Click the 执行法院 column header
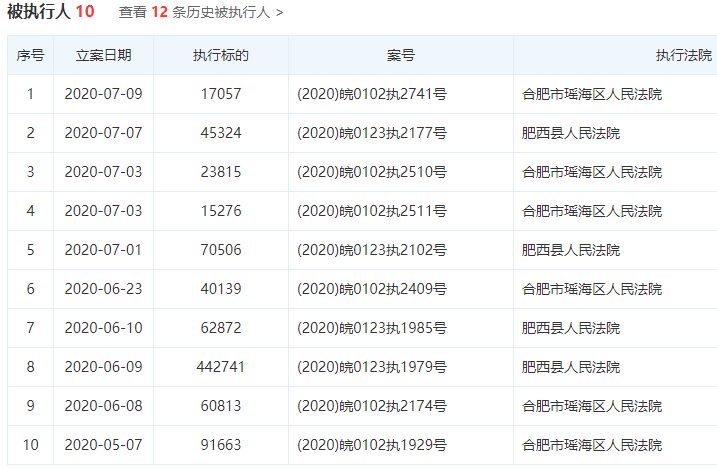 (x=684, y=55)
